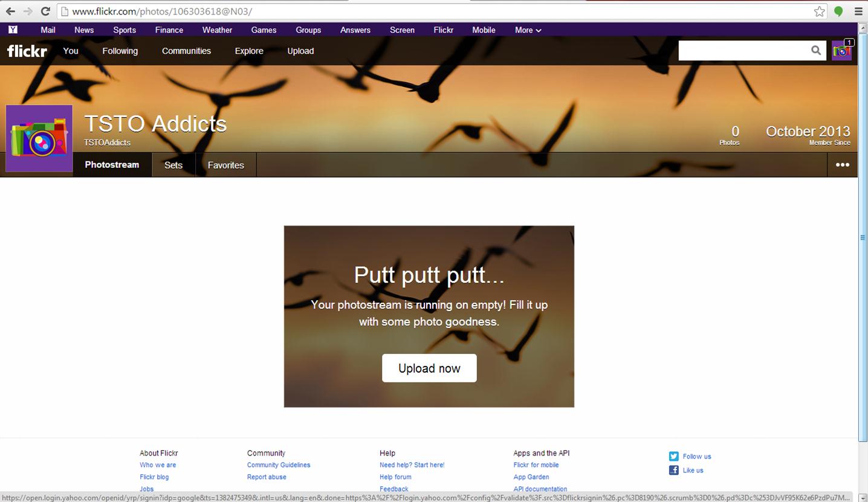Screen dimensions: 868x502
Task: Click the 0 Photos counter
Action: (730, 135)
